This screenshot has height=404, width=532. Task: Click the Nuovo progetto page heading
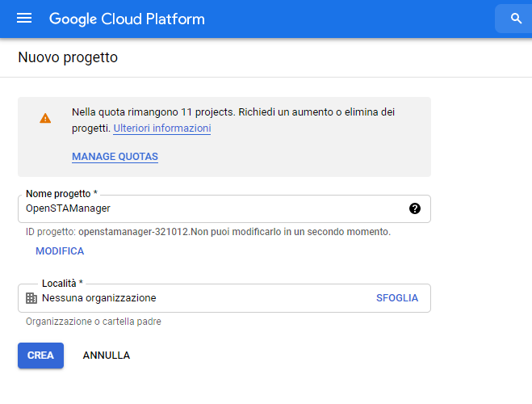[68, 57]
